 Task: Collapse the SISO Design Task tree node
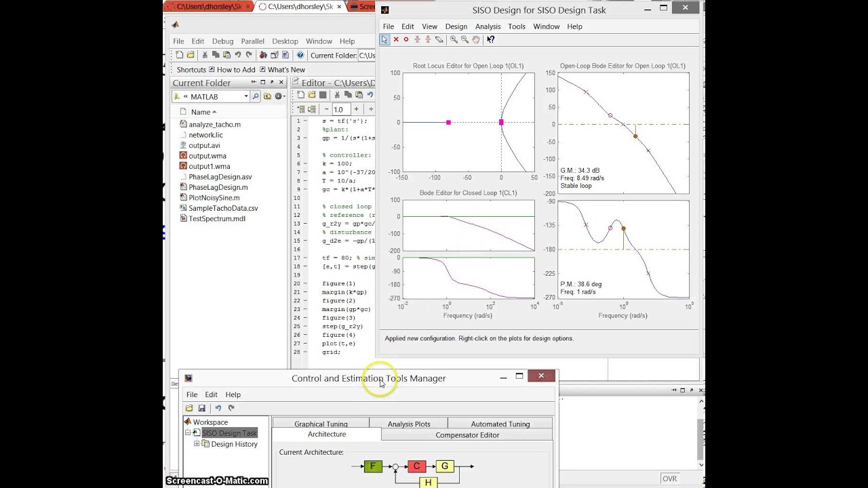(x=188, y=433)
